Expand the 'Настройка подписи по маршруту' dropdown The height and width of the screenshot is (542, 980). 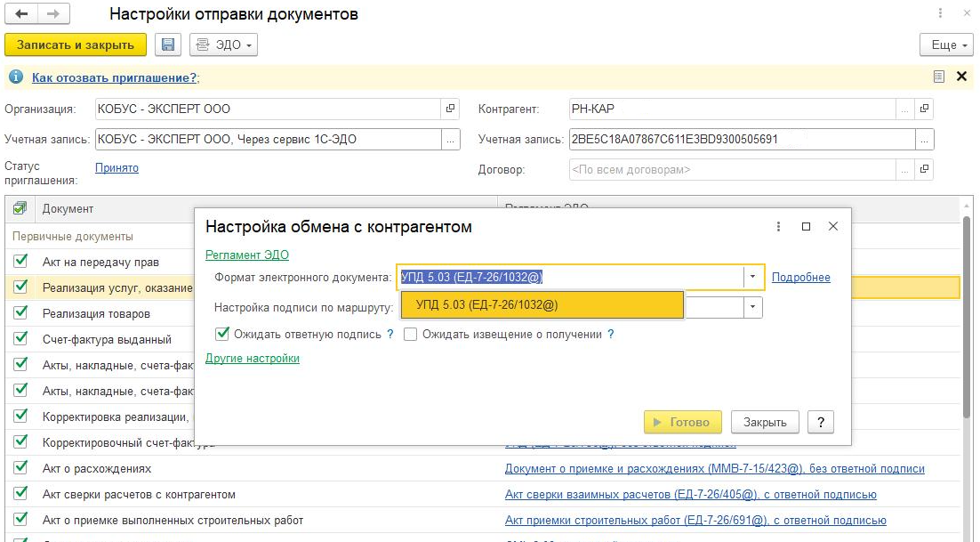[752, 306]
